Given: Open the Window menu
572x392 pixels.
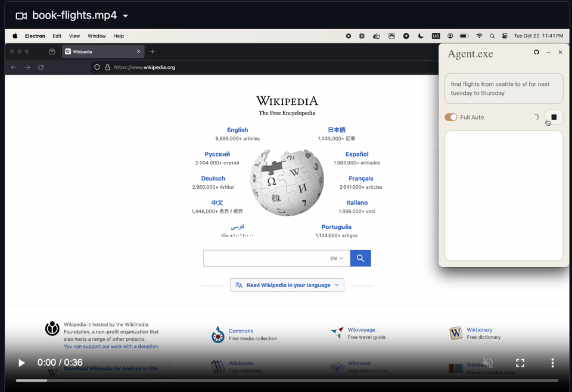Looking at the screenshot, I should [x=97, y=36].
